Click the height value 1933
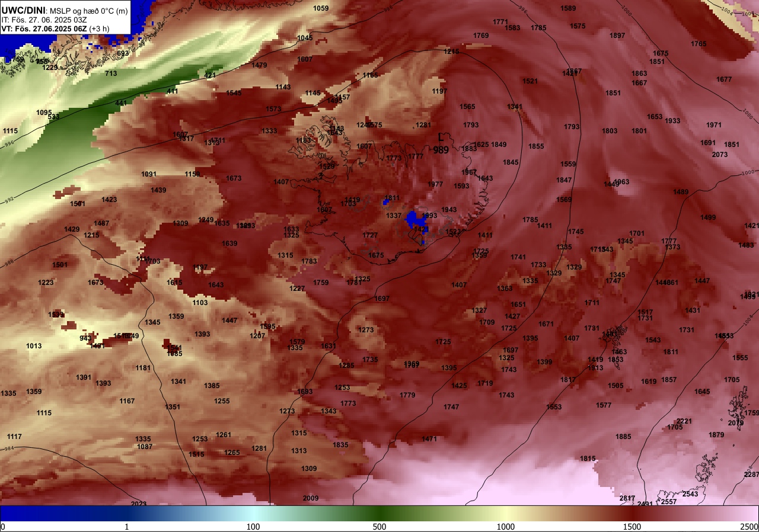Screen dimensions: 759x532 pos(672,121)
